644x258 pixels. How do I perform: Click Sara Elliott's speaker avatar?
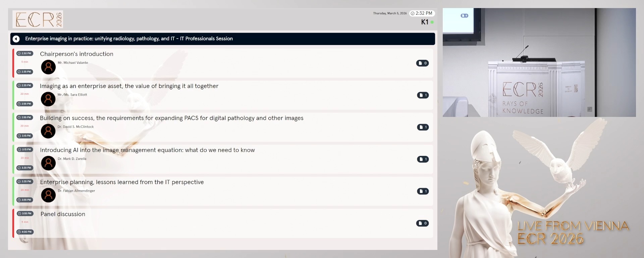pyautogui.click(x=48, y=99)
